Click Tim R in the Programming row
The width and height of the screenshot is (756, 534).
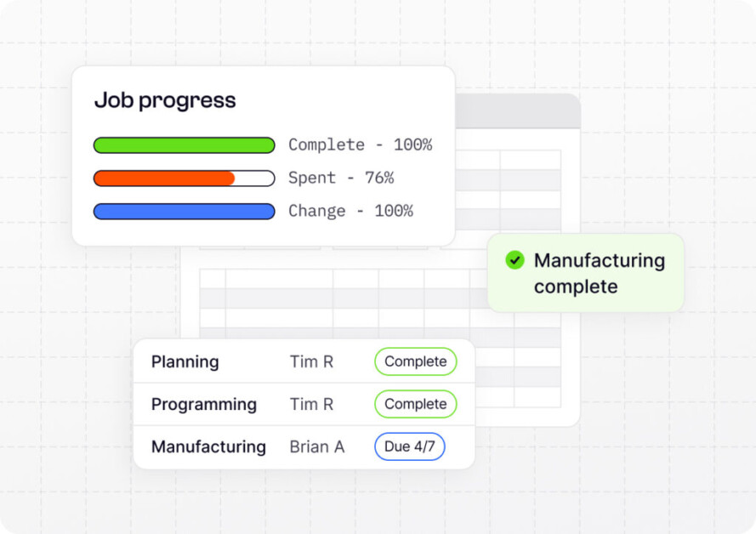coord(311,404)
